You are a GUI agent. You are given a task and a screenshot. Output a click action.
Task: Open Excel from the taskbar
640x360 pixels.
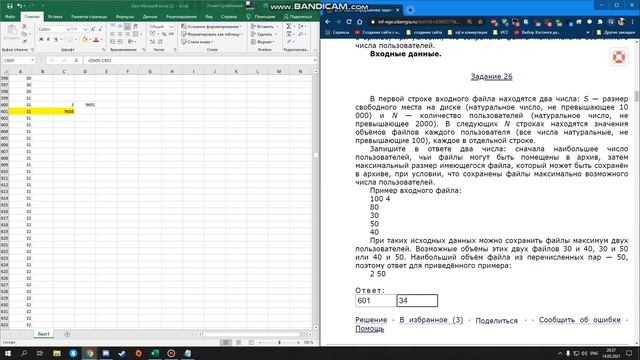155,353
